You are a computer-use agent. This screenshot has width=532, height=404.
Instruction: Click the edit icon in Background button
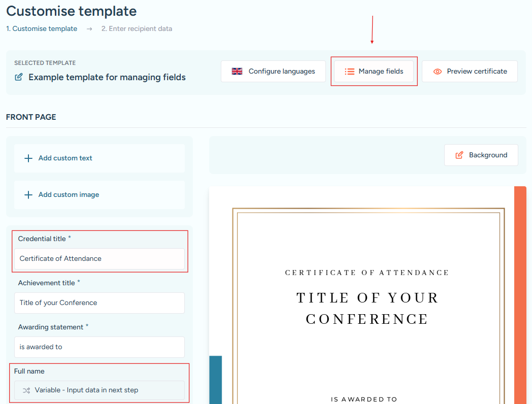[x=459, y=155]
